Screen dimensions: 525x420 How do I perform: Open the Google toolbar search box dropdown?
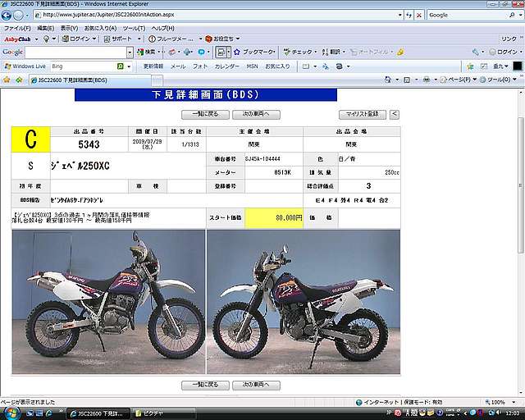click(x=130, y=52)
